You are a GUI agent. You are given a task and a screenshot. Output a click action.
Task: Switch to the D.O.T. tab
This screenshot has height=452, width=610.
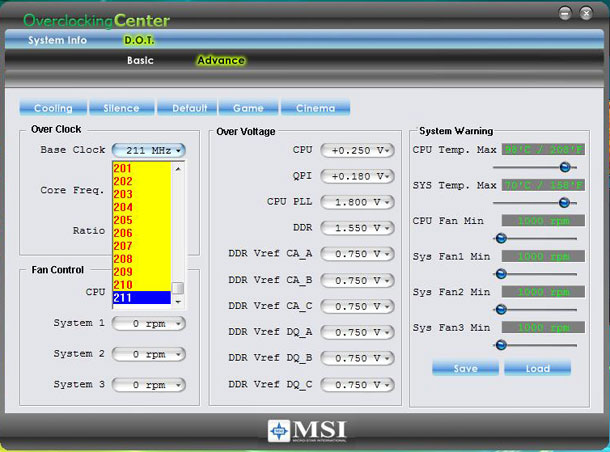coord(139,40)
